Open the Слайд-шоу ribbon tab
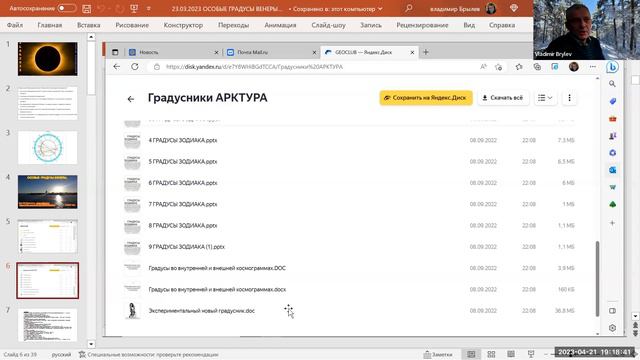This screenshot has width=640, height=360. pyautogui.click(x=328, y=25)
